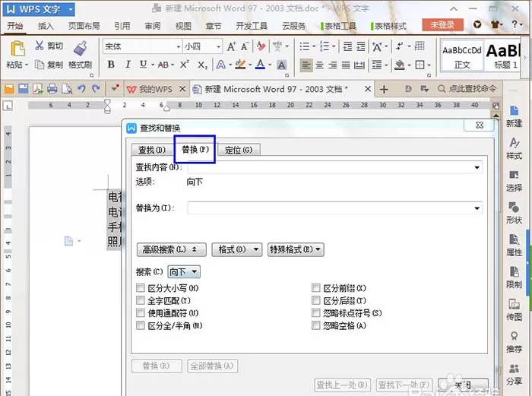Switch to the 查找 tab

click(x=152, y=150)
